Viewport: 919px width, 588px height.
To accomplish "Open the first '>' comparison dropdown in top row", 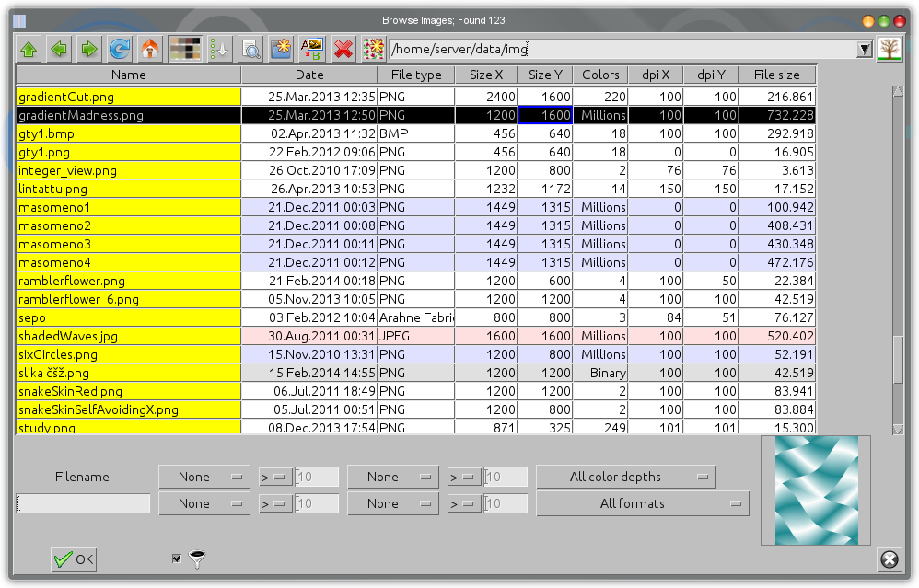I will (275, 478).
